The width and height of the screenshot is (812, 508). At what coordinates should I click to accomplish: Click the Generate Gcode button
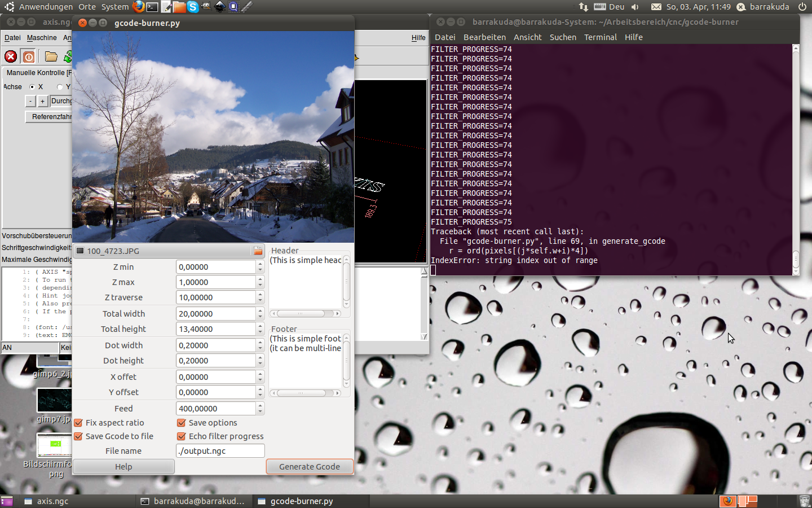click(x=310, y=467)
